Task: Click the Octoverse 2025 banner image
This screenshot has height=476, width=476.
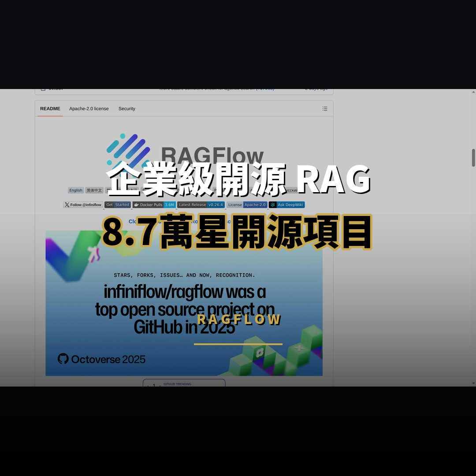Action: point(184,303)
